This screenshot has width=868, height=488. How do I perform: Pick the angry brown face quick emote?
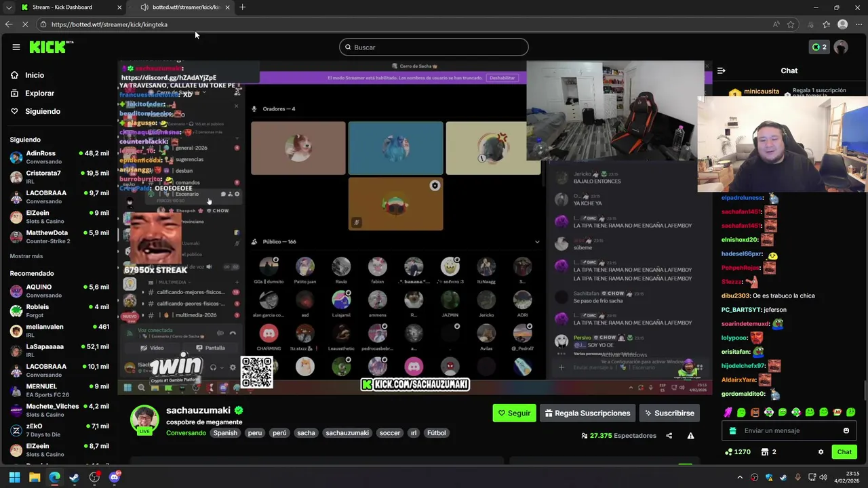pos(755,412)
